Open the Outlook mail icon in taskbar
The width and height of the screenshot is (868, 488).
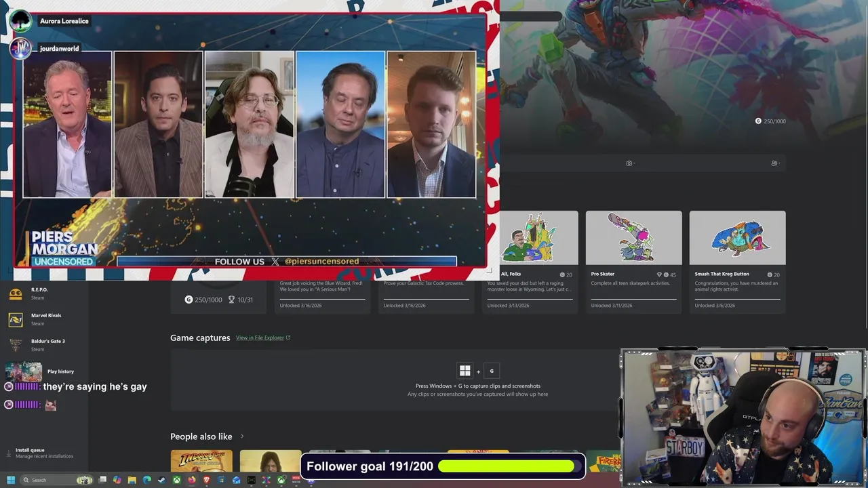coord(236,480)
